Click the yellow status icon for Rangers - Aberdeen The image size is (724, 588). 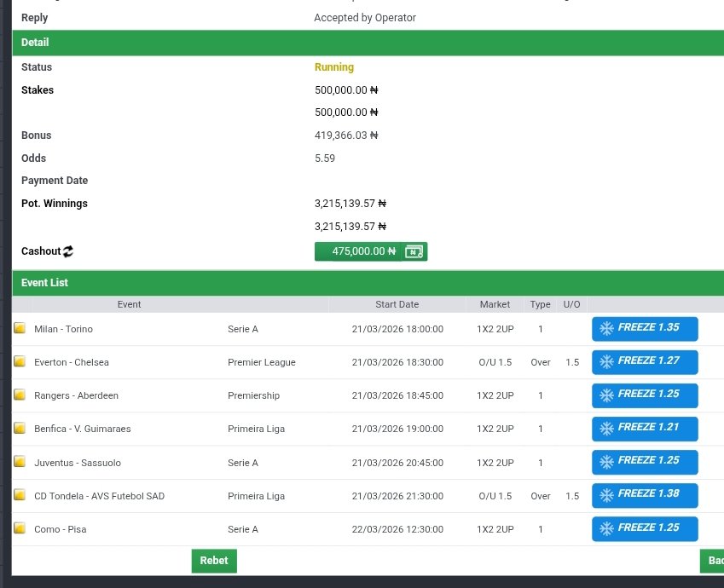coord(20,395)
